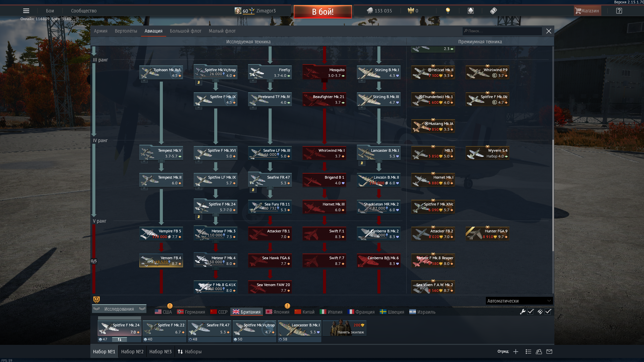
Task: Expand the Исследования panel
Action: click(x=119, y=309)
